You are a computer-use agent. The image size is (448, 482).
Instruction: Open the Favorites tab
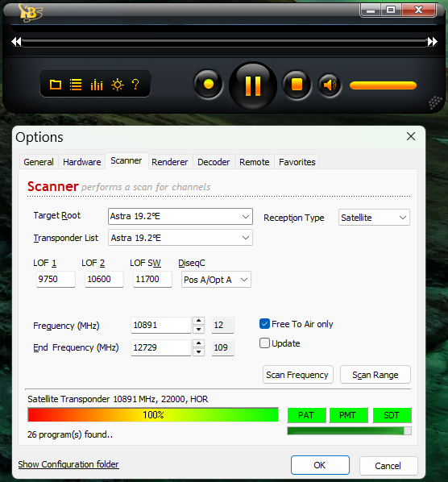pyautogui.click(x=297, y=162)
